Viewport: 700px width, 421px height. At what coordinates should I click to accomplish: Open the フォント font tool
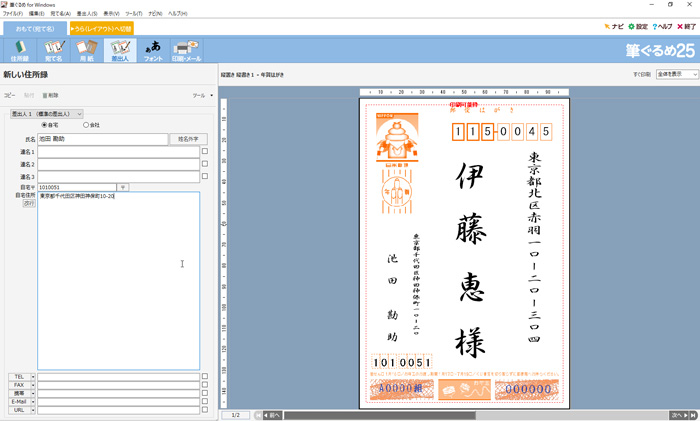click(152, 50)
